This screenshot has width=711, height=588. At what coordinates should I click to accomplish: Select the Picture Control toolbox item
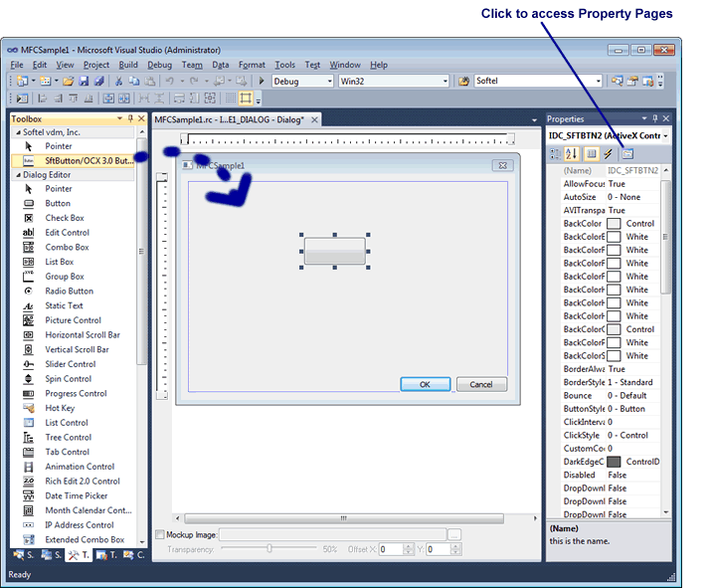[73, 320]
